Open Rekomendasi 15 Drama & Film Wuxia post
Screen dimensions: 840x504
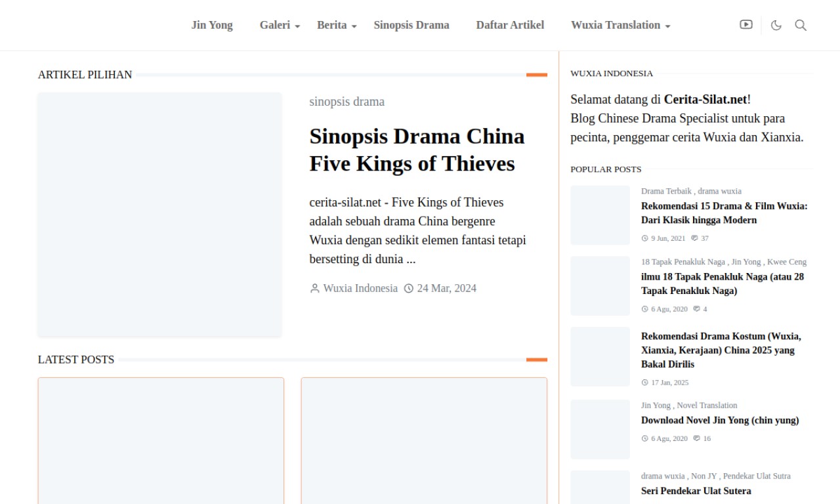tap(724, 213)
